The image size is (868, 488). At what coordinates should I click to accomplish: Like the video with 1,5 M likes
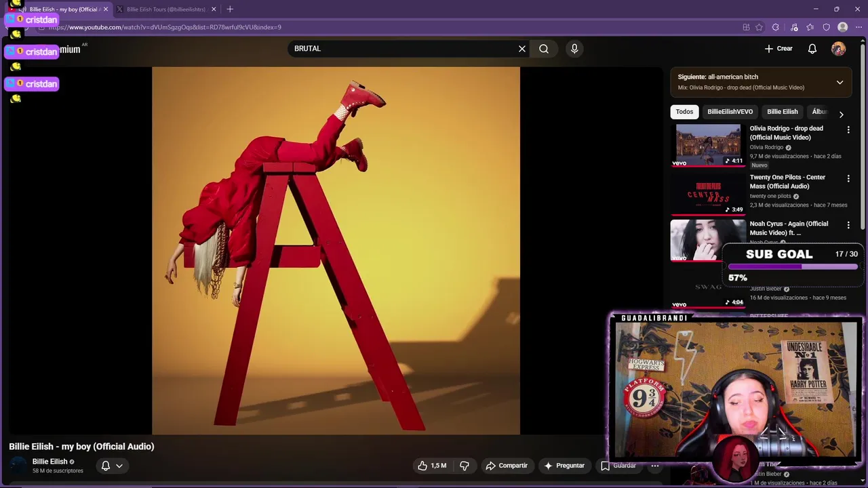(432, 466)
